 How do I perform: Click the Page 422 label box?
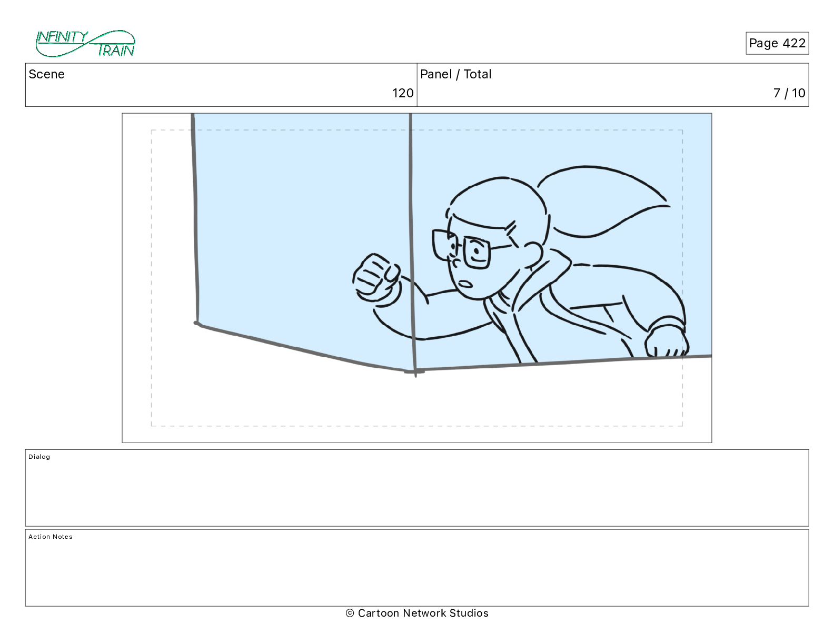tap(777, 43)
